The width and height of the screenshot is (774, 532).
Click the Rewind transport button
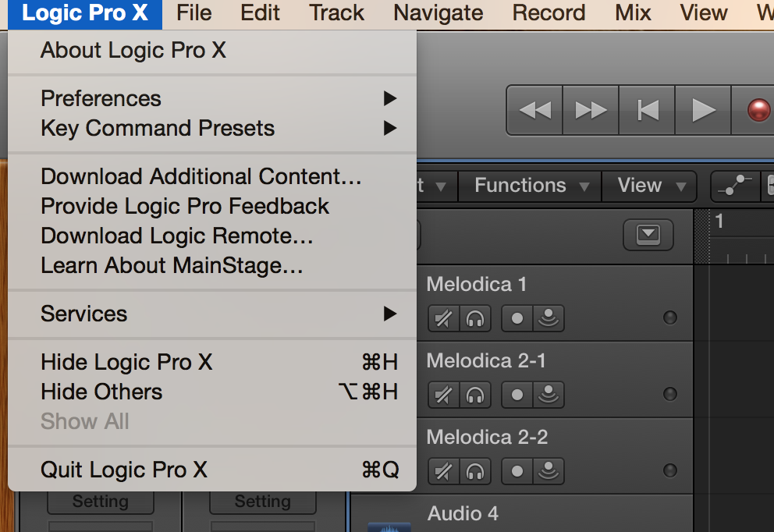pos(534,111)
